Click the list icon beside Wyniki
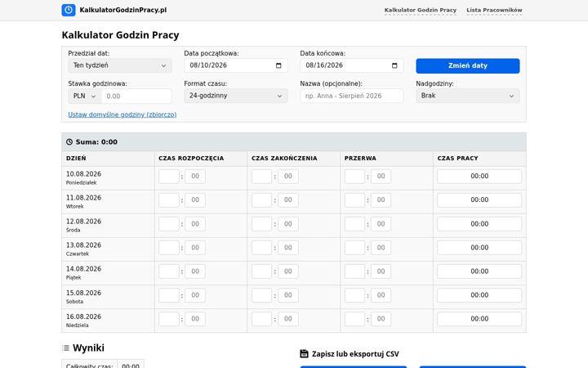Image resolution: width=588 pixels, height=368 pixels. tap(65, 348)
